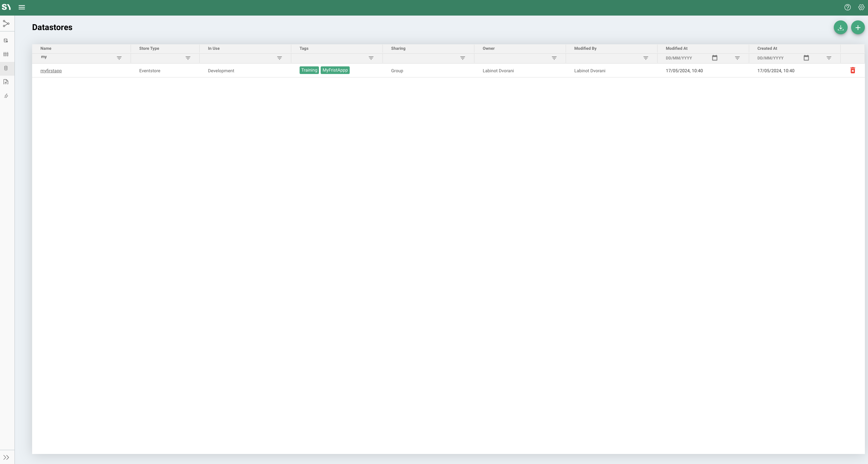Select the database sources icon in sidebar
The width and height of the screenshot is (868, 464).
(x=6, y=40)
